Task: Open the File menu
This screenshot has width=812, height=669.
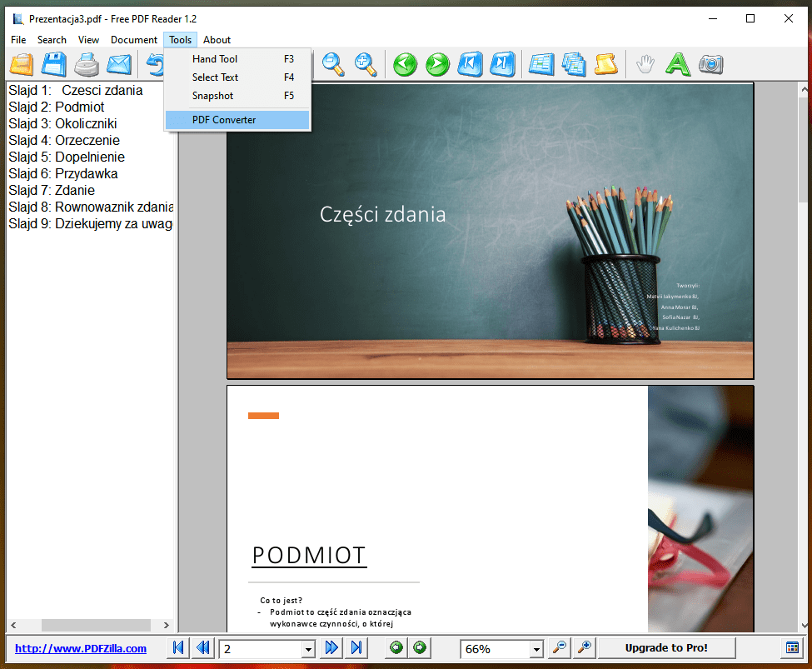Action: point(18,40)
